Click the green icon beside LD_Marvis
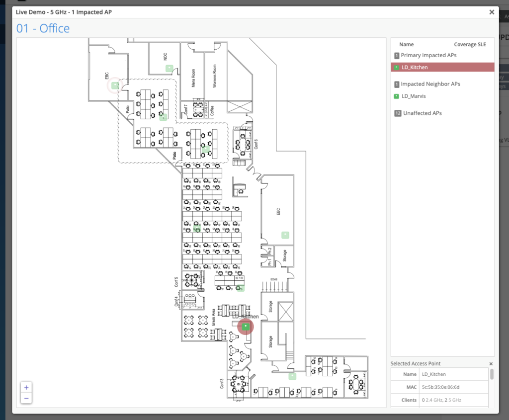Viewport: 509px width, 420px height. (396, 96)
